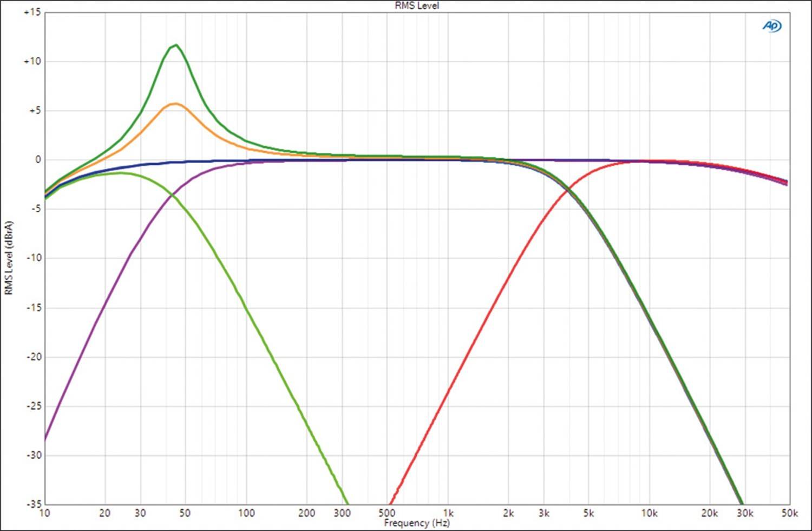The height and width of the screenshot is (531, 812).
Task: Click the "500" frequency tick label
Action: point(387,513)
